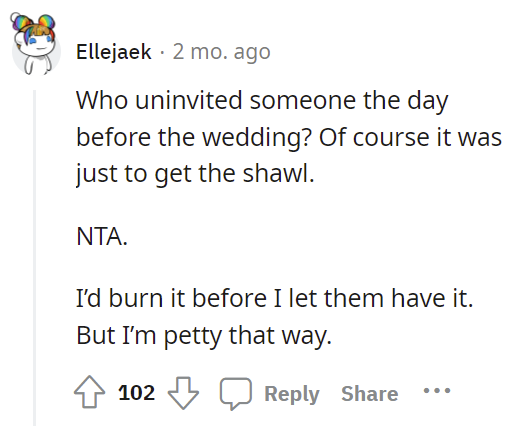This screenshot has width=518, height=426.
Task: Open the three-dot more options menu
Action: pyautogui.click(x=437, y=390)
